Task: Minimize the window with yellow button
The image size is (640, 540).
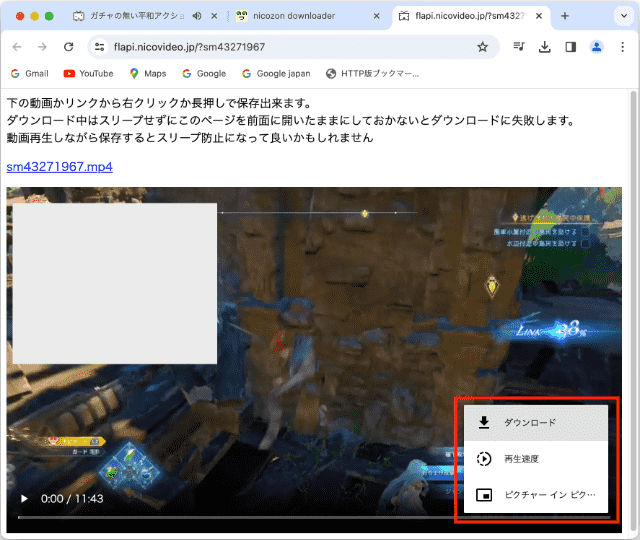Action: point(35,16)
